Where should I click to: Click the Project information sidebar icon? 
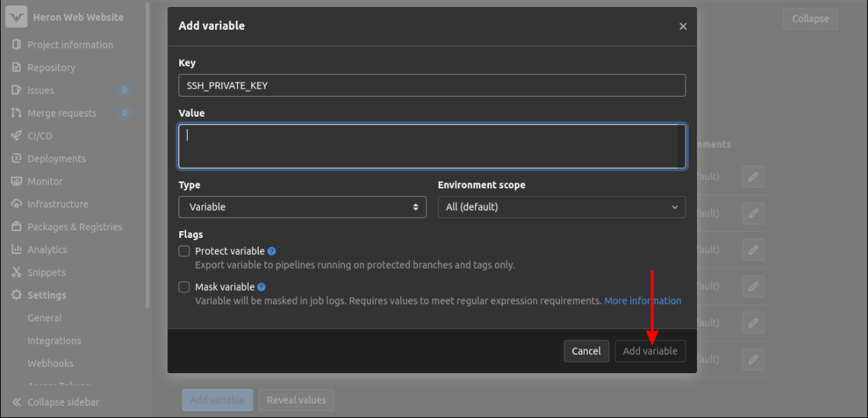[x=17, y=45]
